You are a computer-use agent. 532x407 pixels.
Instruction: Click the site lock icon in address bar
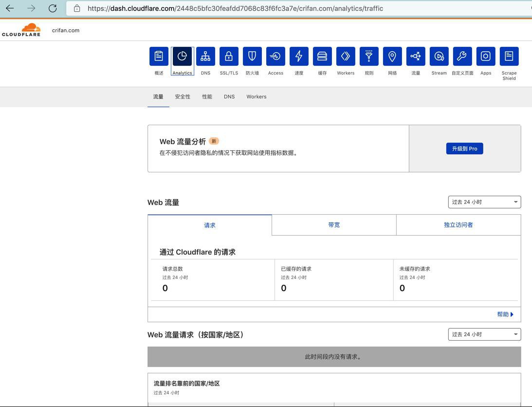pos(77,8)
